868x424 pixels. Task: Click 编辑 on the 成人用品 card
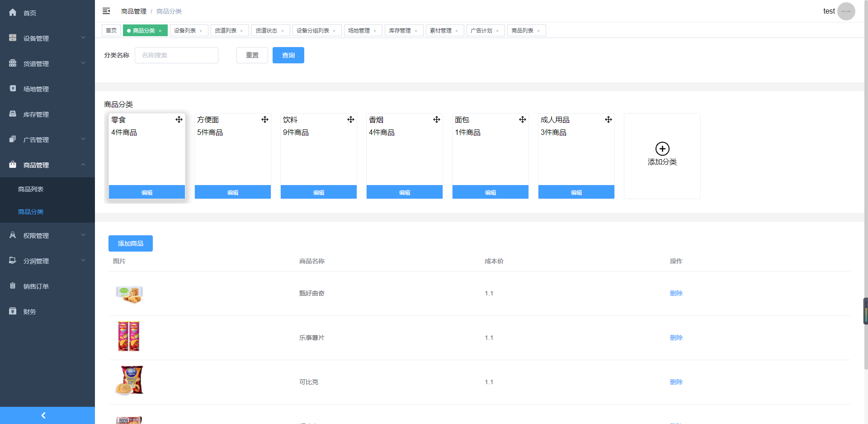(x=576, y=192)
